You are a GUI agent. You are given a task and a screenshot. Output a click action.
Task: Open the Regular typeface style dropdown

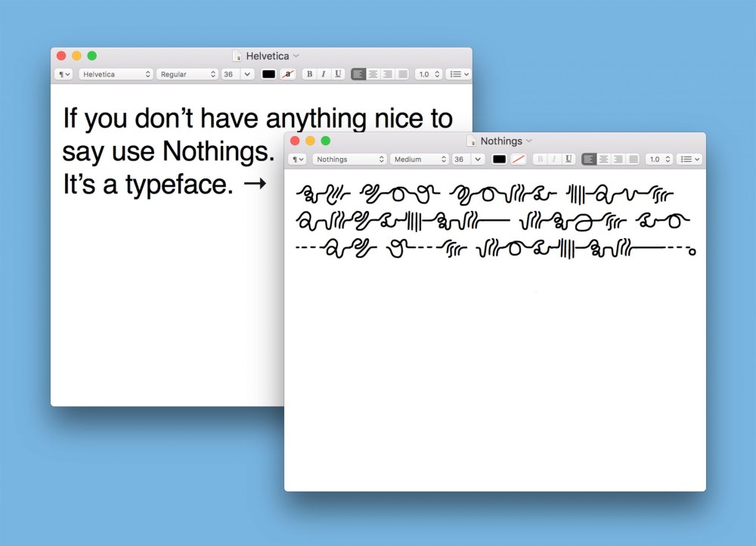click(x=187, y=74)
